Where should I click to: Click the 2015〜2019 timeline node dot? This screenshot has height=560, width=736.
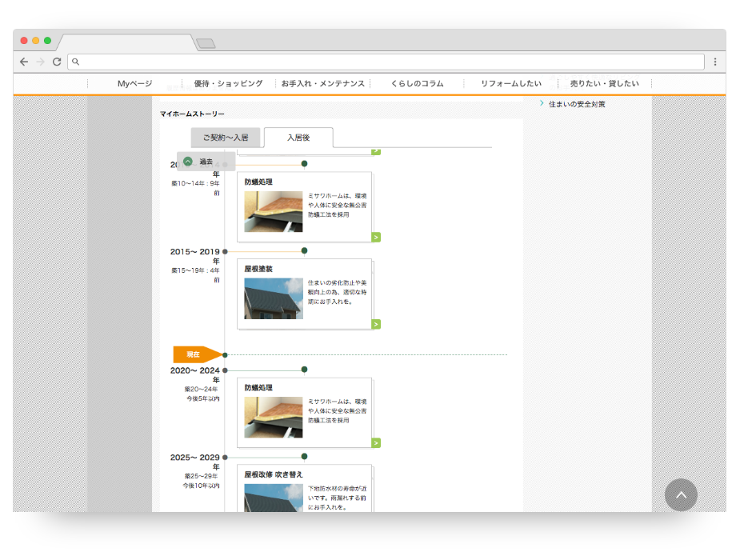225,252
